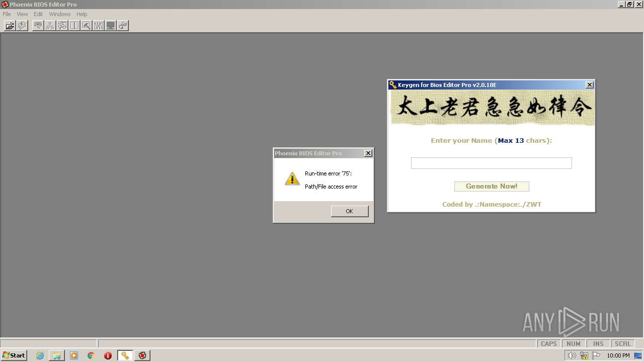
Task: Click the arrow-in-box toolbar icon
Action: point(87,25)
